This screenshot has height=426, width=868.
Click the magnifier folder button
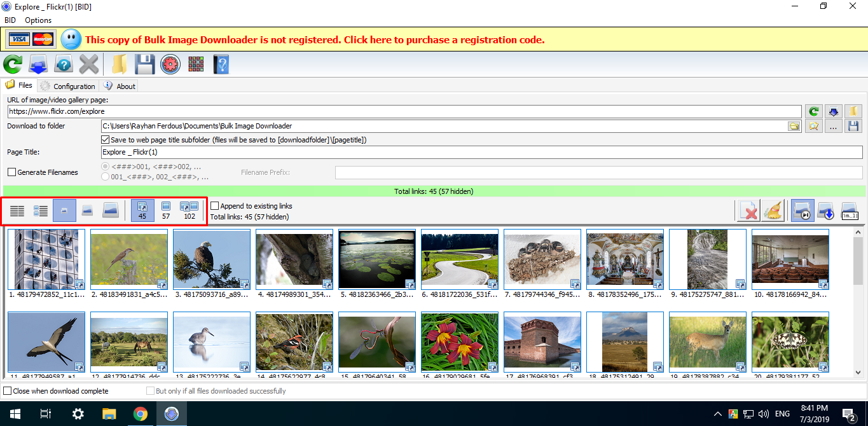[x=813, y=126]
